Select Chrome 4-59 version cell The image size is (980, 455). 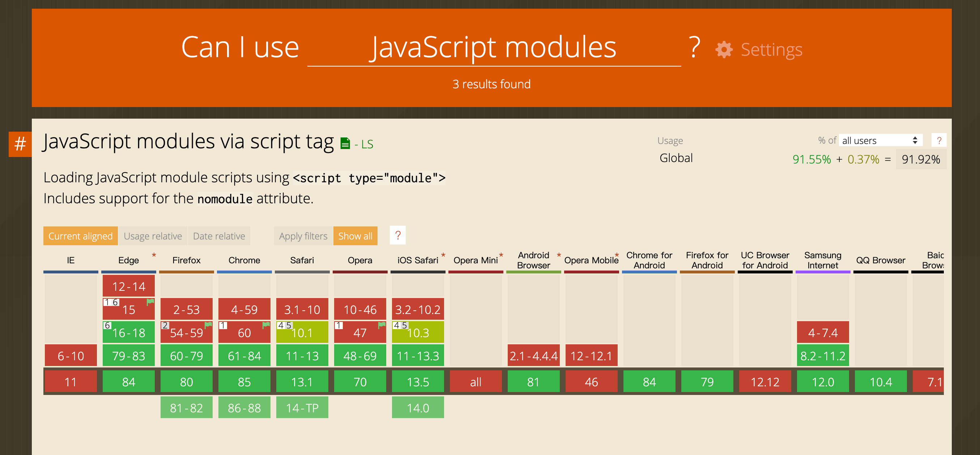(244, 309)
